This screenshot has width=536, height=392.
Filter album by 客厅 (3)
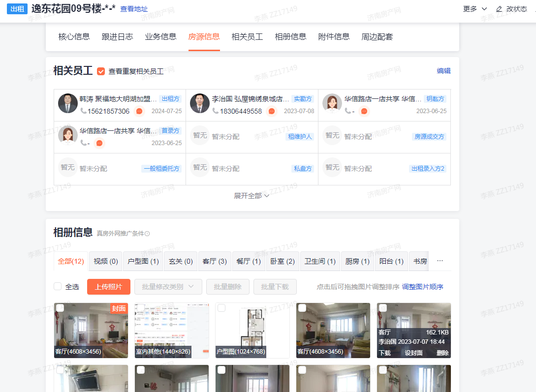click(x=215, y=261)
